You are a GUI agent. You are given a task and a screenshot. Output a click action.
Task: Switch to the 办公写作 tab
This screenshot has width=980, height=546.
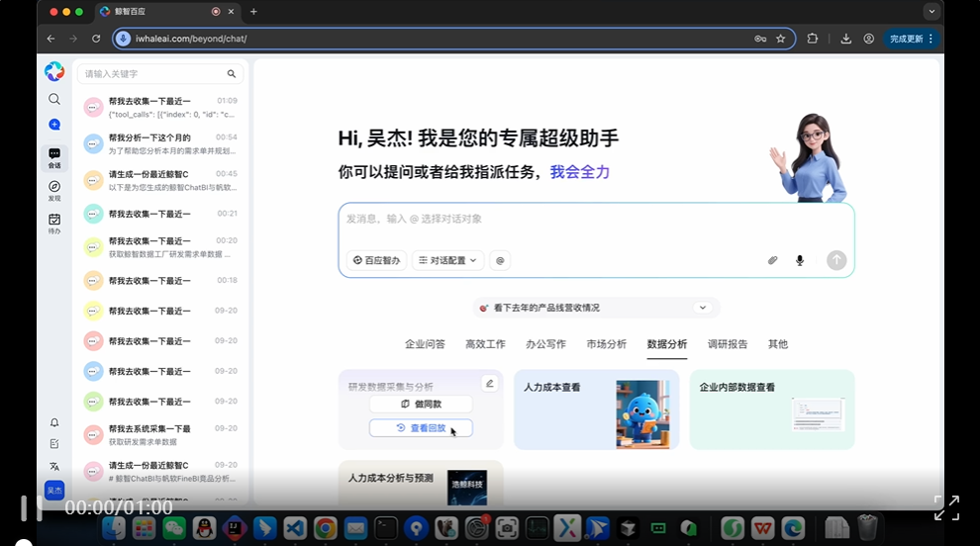(x=545, y=344)
